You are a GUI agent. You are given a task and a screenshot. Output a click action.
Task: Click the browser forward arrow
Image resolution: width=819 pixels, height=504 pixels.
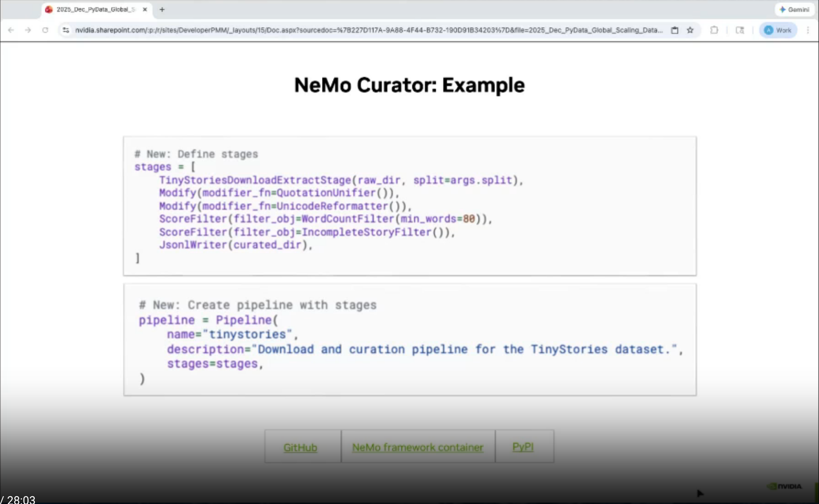click(28, 30)
